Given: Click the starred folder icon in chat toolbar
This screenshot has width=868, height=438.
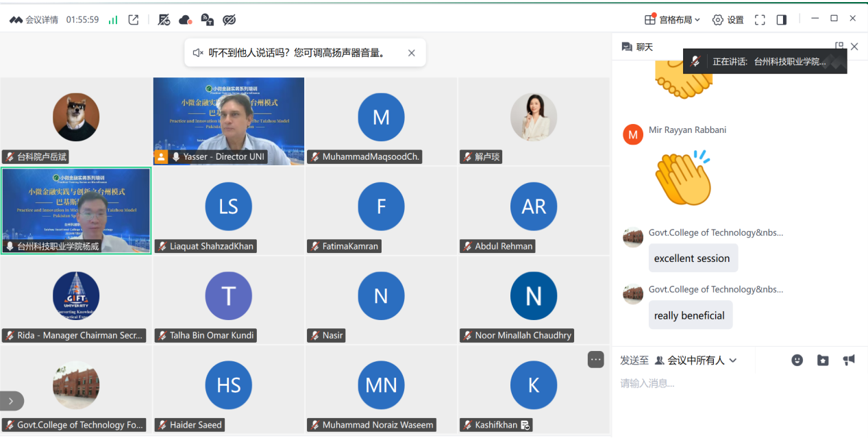Looking at the screenshot, I should [823, 360].
